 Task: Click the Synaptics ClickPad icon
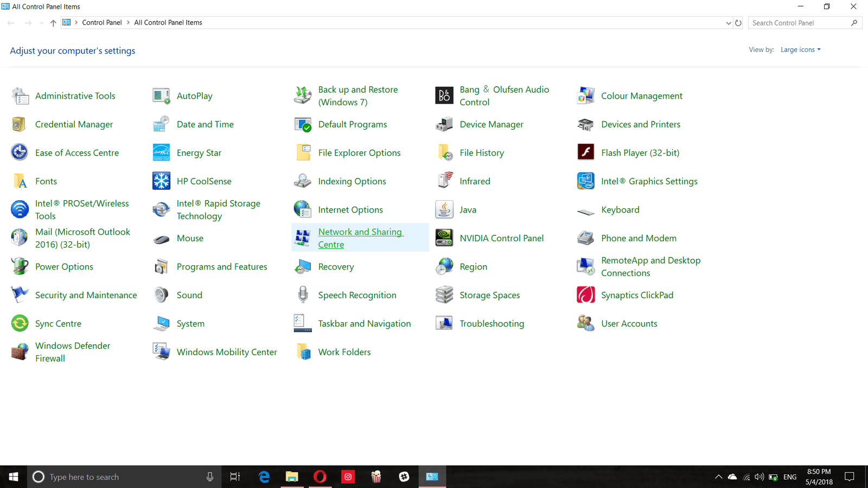(x=586, y=295)
